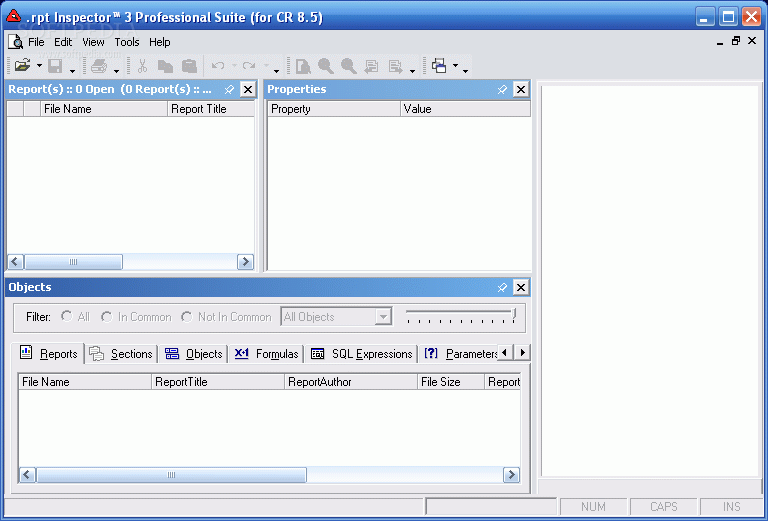Open toolbar options arrow after report icons
The image size is (768, 521).
pos(412,71)
